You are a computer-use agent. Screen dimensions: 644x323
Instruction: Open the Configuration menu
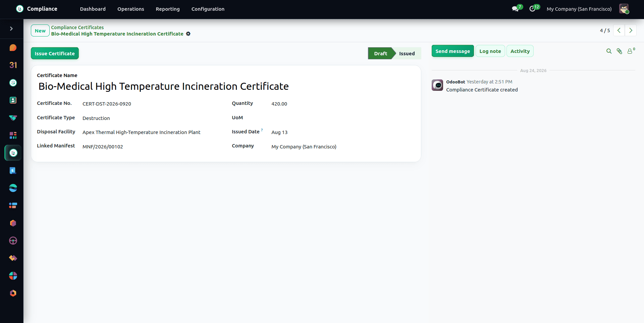tap(208, 9)
